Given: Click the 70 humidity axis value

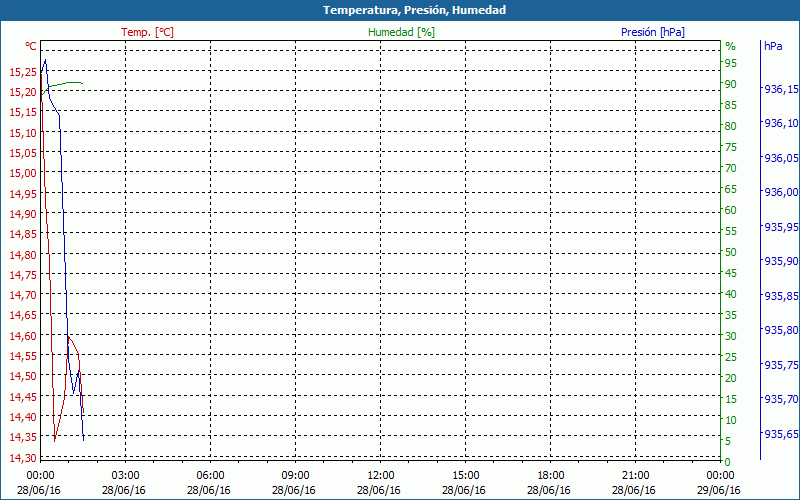Looking at the screenshot, I should click(731, 168).
